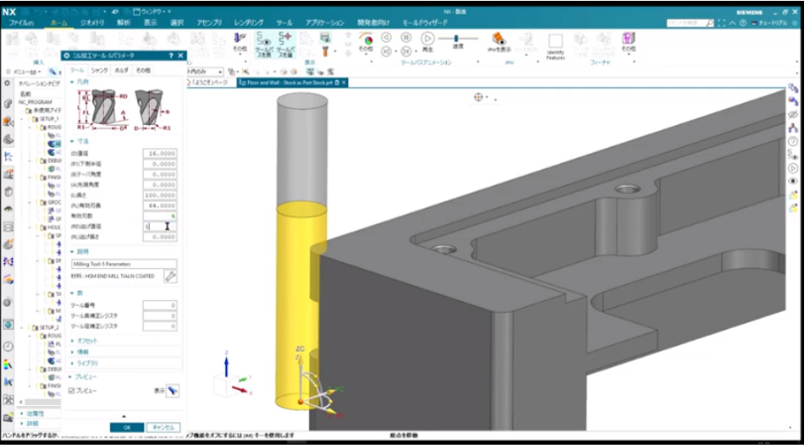805x445 pixels.
Task: Click the view orientation crosshair icon in the viewport
Action: (478, 97)
